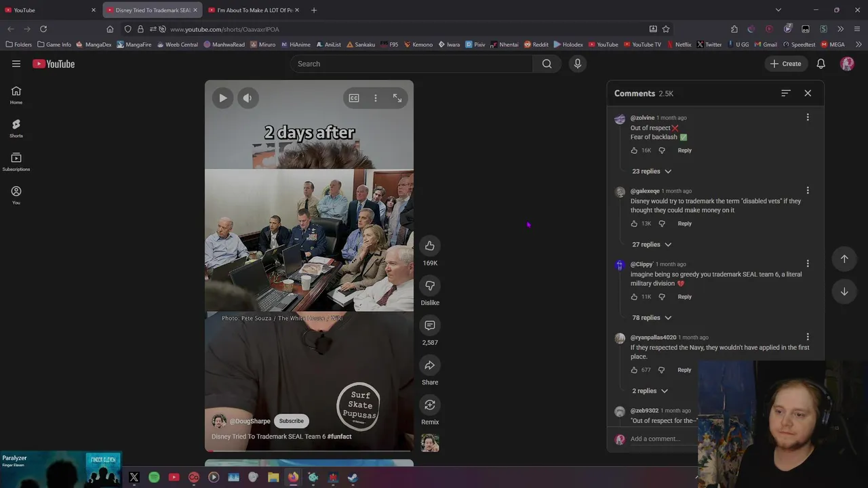868x488 pixels.
Task: Click the search magnifier button
Action: (x=547, y=64)
